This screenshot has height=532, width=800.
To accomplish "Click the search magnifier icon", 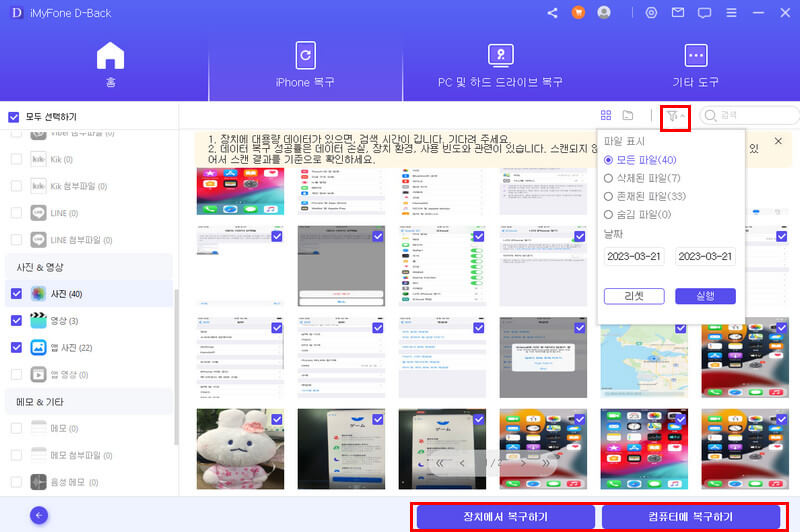I will 710,115.
